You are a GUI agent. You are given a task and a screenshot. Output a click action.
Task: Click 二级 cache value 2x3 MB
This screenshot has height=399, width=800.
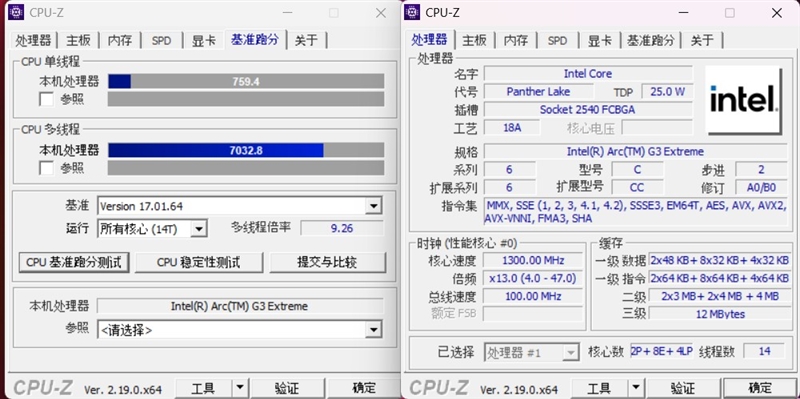tap(720, 296)
